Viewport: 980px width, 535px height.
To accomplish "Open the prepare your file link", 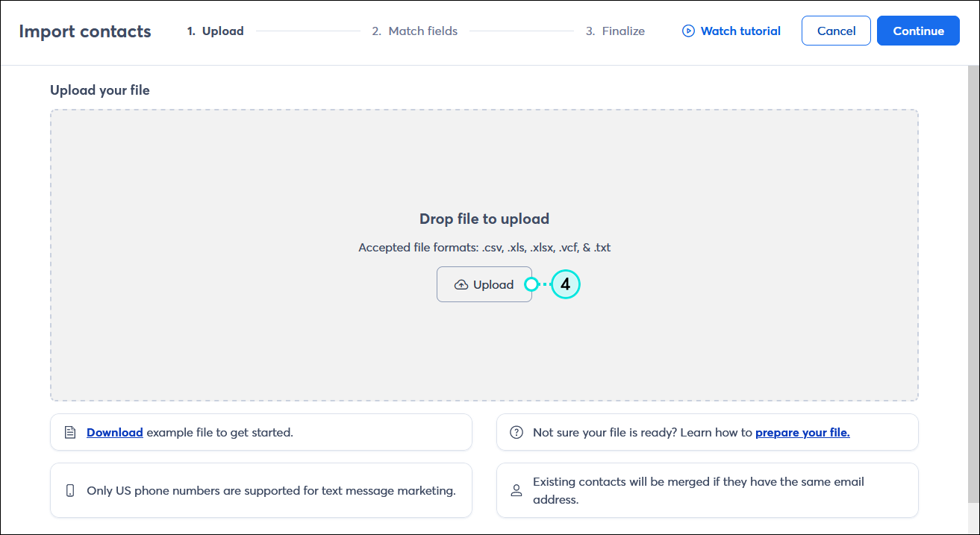I will coord(802,432).
